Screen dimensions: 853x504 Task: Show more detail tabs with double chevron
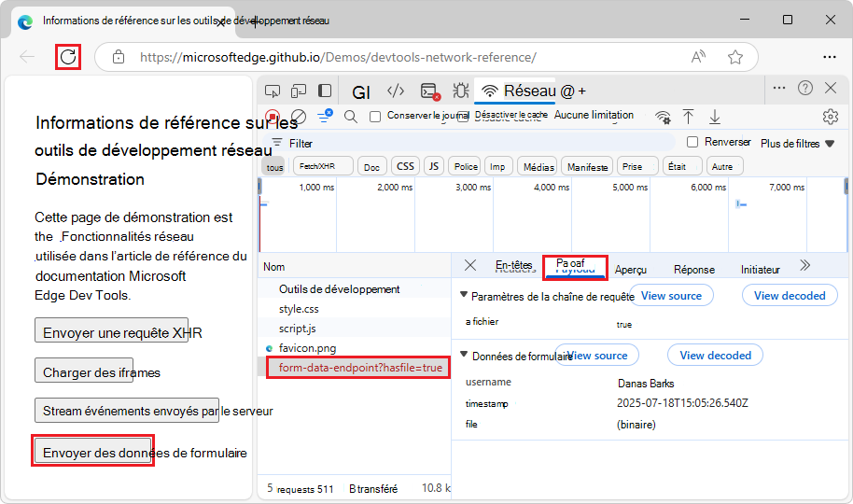(805, 265)
